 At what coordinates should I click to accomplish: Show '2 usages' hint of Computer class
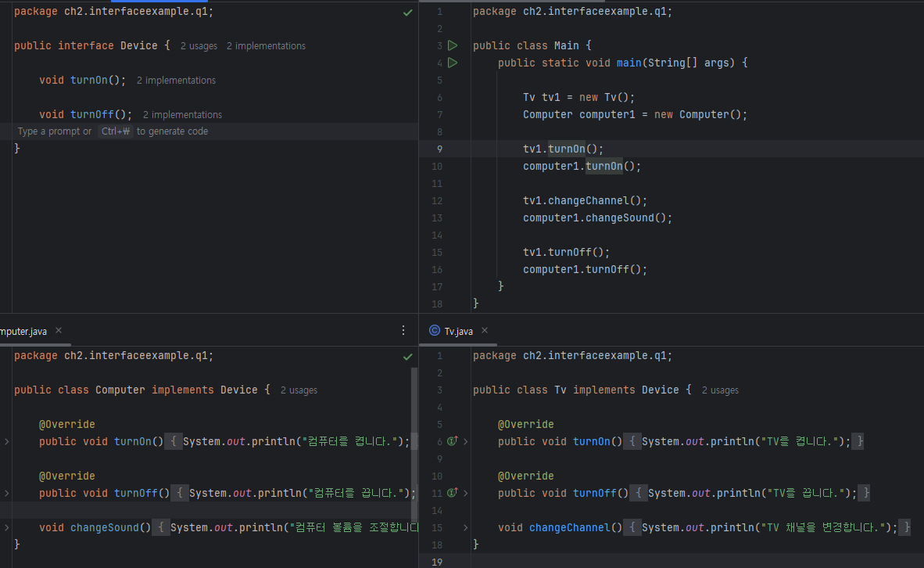(299, 390)
